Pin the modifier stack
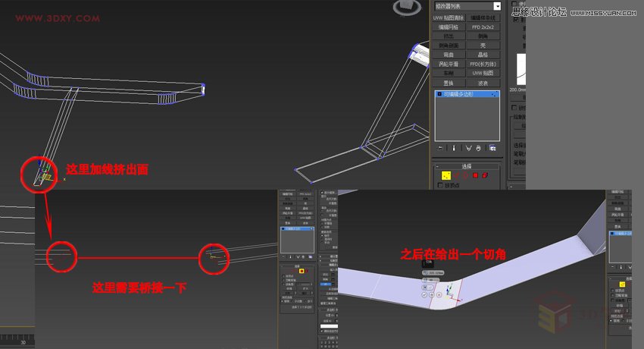The image size is (644, 349). click(x=440, y=148)
